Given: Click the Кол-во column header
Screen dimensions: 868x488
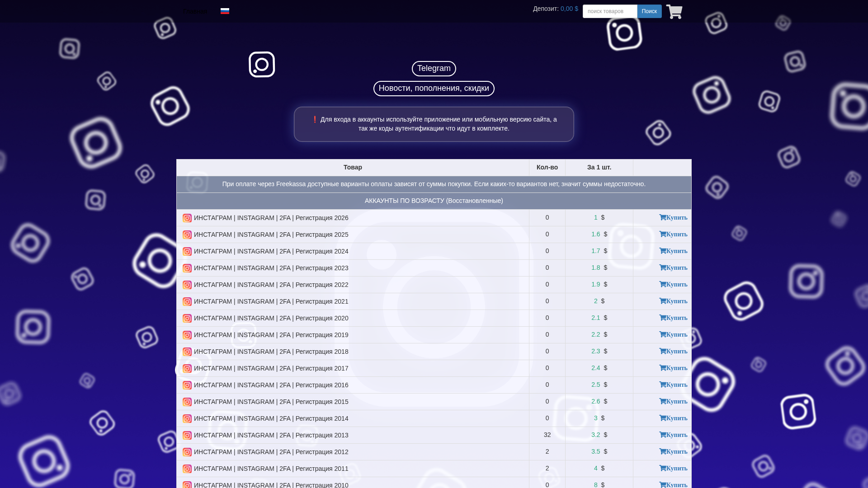Looking at the screenshot, I should coord(547,167).
